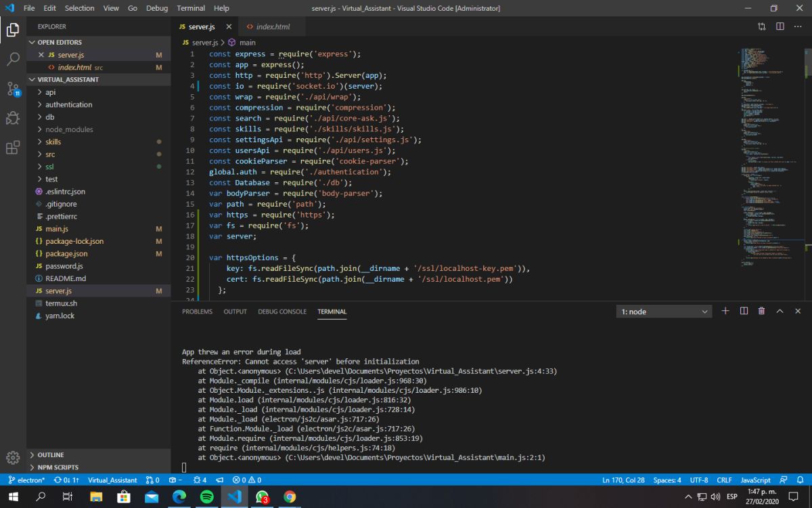Open Spotify from the taskbar
Image resolution: width=812 pixels, height=508 pixels.
[207, 496]
